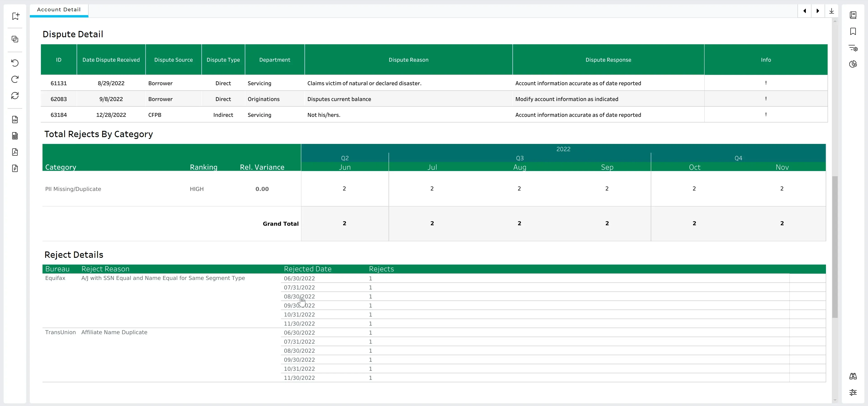The width and height of the screenshot is (868, 406).
Task: Click the Dispute Reason column header
Action: 408,60
